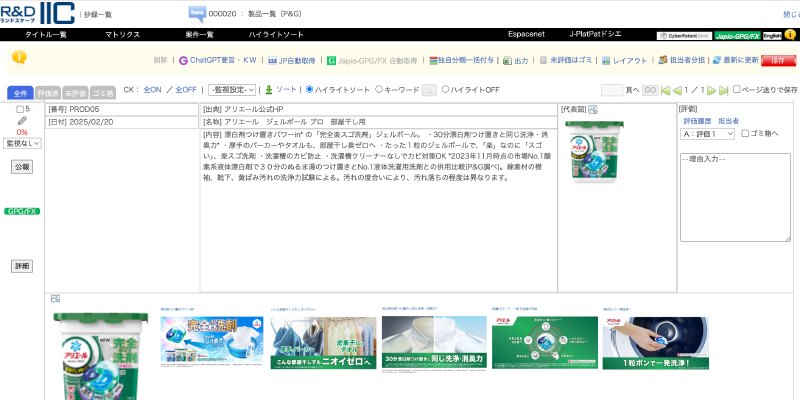800x400 pixels.
Task: Switch to ゴミ箱 tab
Action: [102, 93]
